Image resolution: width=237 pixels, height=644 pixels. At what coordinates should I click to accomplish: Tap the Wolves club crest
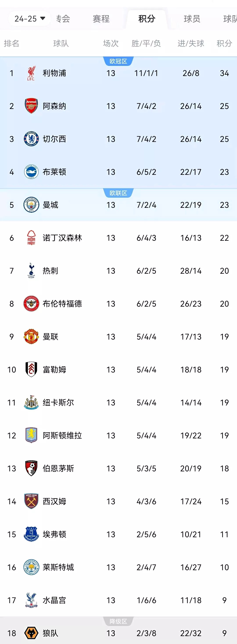pyautogui.click(x=31, y=633)
